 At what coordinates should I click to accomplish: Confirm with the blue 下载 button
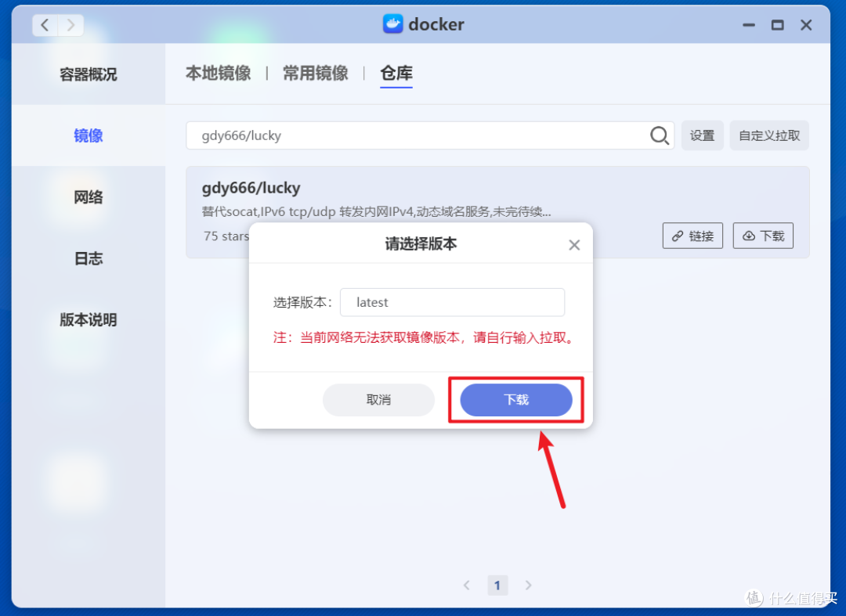(515, 400)
